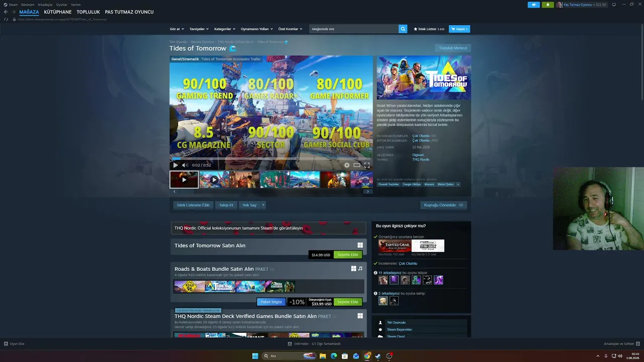Click Oyun Ekle in the Steam footer
644x362 pixels.
[14, 344]
